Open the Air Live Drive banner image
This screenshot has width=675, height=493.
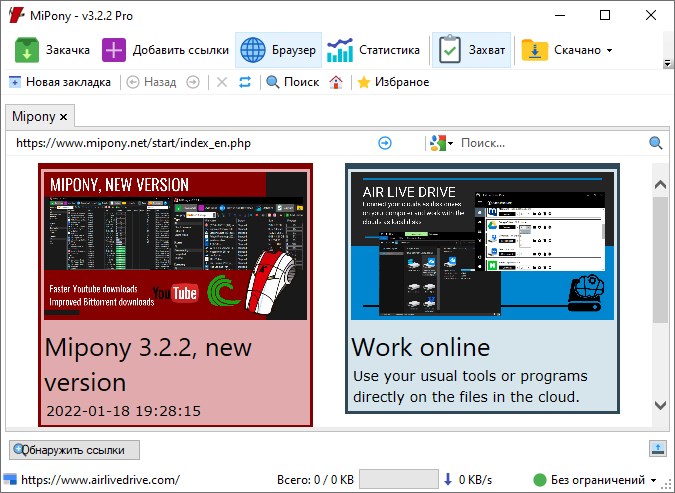483,246
